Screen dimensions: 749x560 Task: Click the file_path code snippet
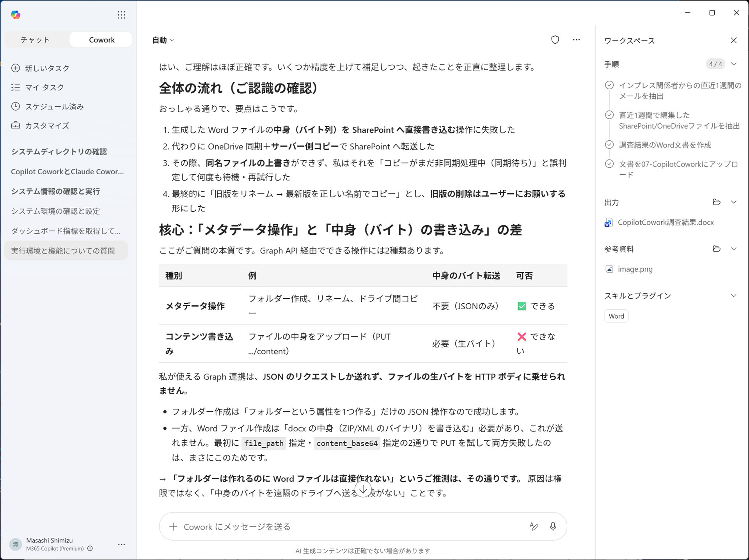(x=264, y=443)
